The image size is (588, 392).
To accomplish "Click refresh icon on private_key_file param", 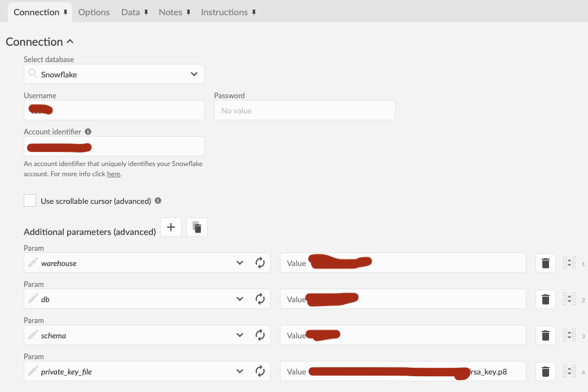I will pos(260,371).
